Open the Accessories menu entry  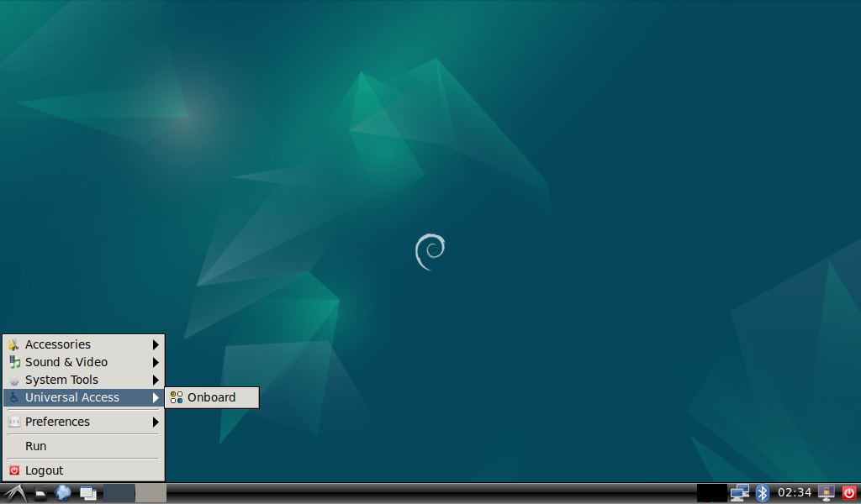[83, 344]
